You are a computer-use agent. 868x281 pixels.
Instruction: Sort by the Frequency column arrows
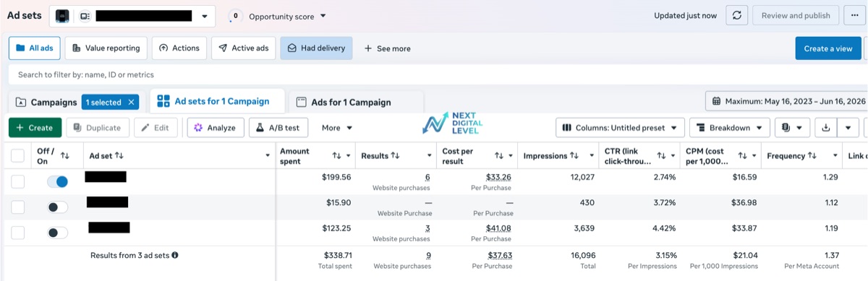pos(812,155)
